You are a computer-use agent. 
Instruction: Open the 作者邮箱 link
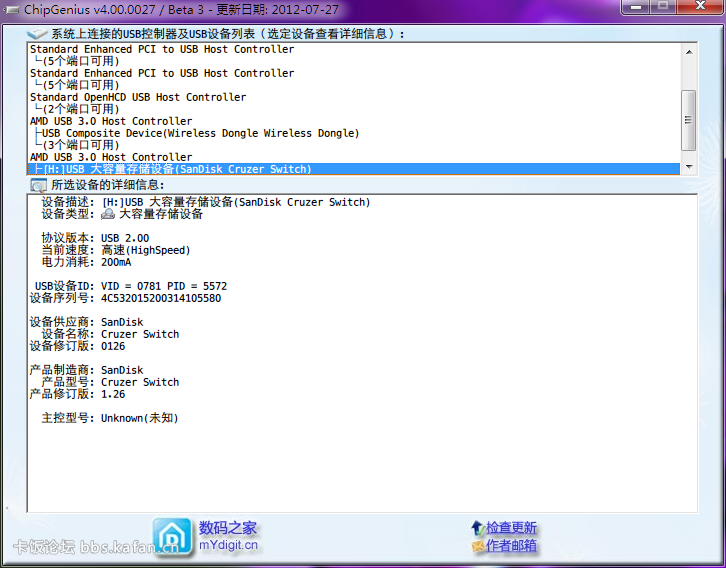[x=511, y=546]
